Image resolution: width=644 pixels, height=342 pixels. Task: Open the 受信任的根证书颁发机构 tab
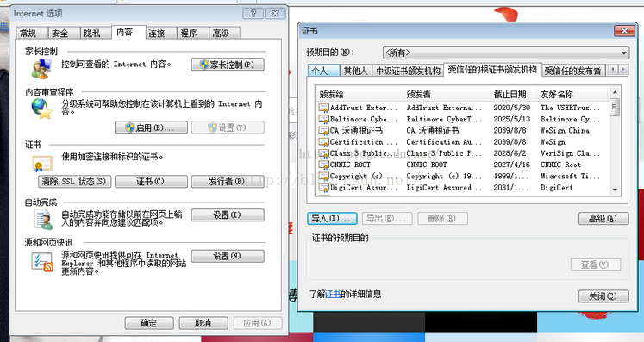[x=492, y=70]
